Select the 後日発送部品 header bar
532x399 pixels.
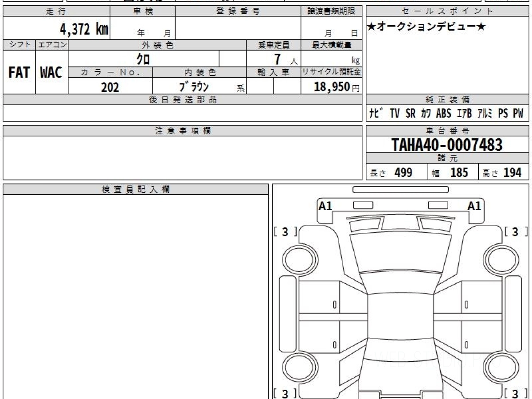click(x=182, y=100)
